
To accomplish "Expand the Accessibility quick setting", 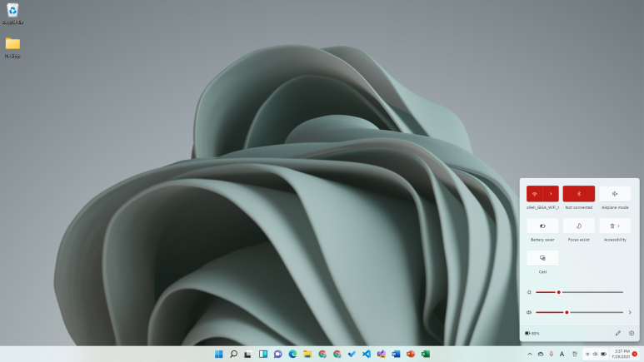I will (x=615, y=226).
